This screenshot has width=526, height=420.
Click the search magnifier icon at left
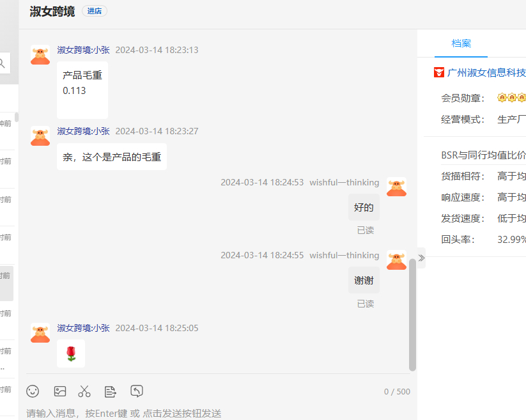coord(3,63)
